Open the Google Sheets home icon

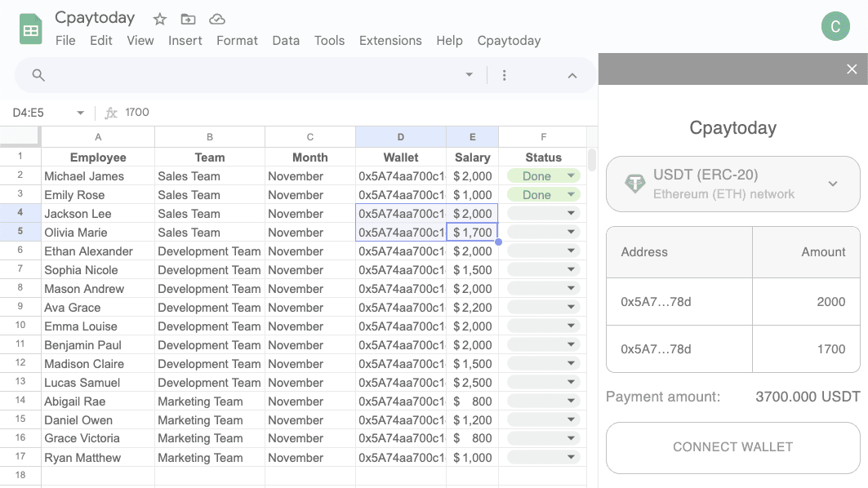click(x=30, y=29)
